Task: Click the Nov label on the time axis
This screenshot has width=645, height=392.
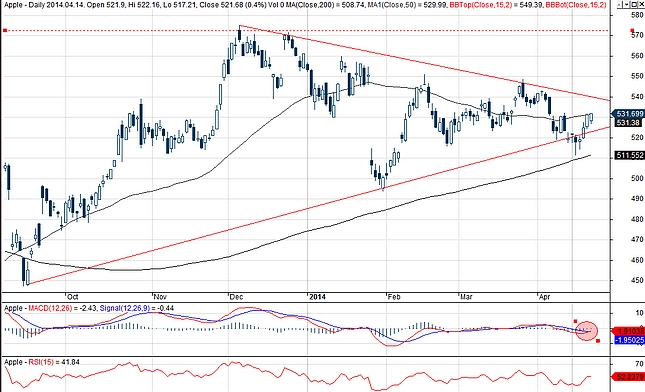Action: (160, 297)
